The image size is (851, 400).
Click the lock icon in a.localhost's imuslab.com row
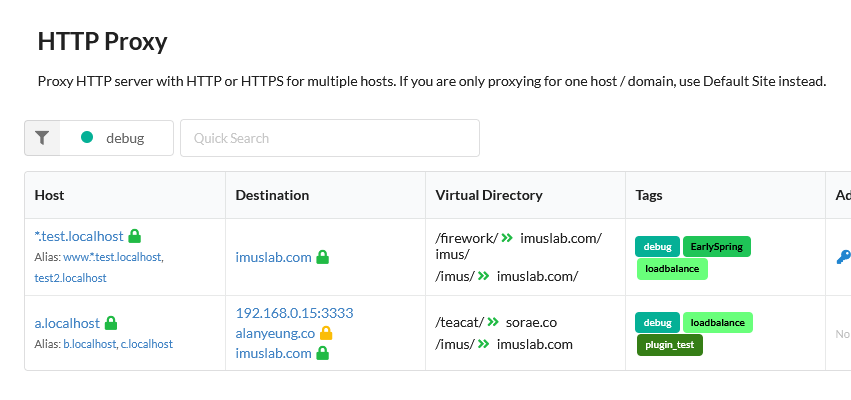click(x=323, y=353)
